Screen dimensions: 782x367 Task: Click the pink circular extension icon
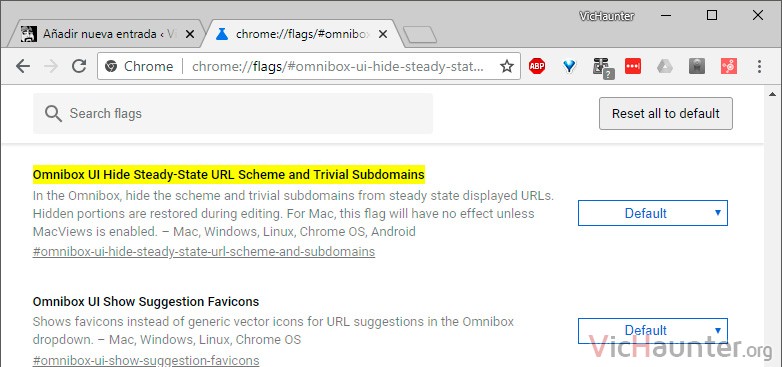(729, 66)
